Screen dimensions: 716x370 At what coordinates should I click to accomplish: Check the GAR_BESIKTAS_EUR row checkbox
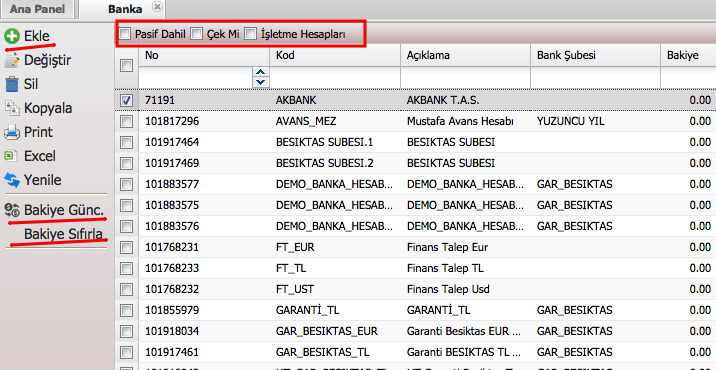tap(126, 331)
